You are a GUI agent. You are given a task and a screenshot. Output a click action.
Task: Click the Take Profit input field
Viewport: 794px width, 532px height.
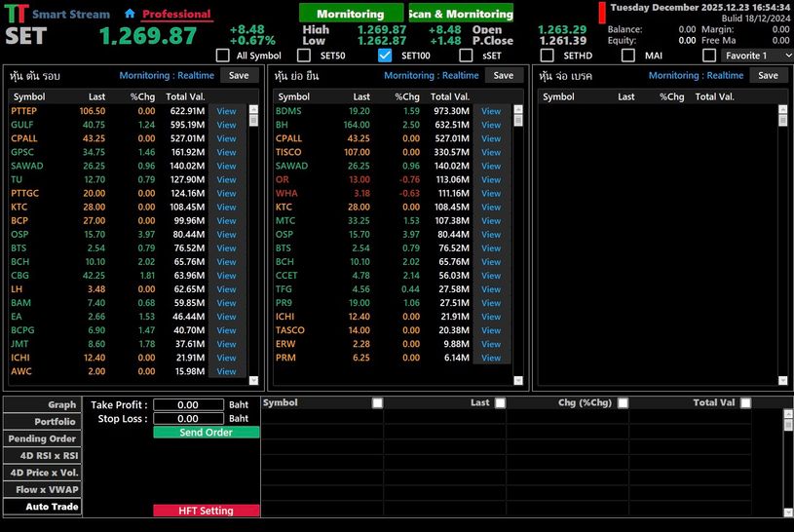coord(188,405)
